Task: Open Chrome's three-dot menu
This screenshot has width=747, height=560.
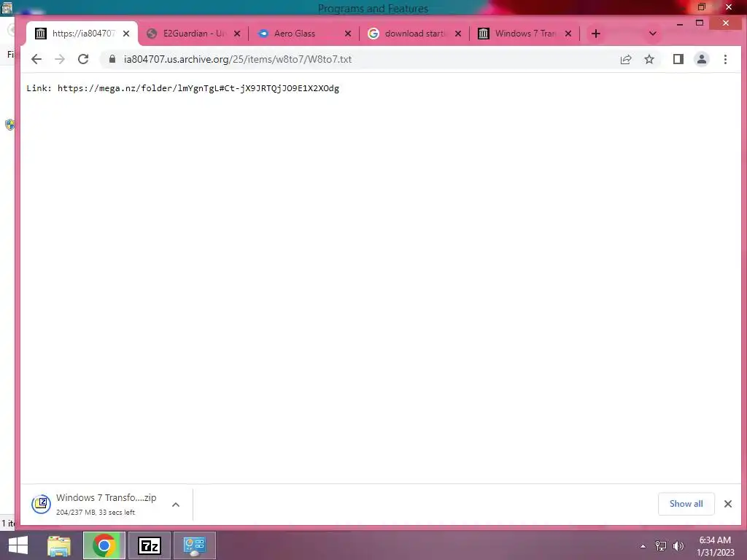Action: click(725, 59)
